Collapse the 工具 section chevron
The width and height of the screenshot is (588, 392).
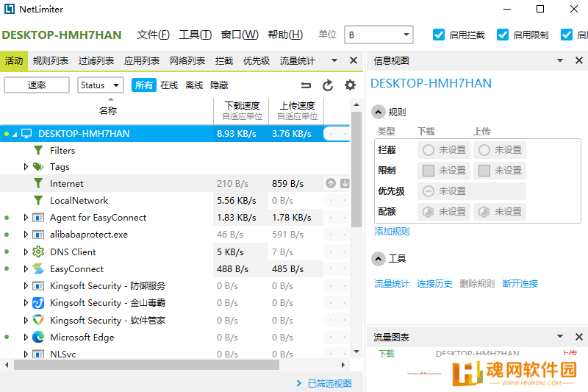point(379,258)
